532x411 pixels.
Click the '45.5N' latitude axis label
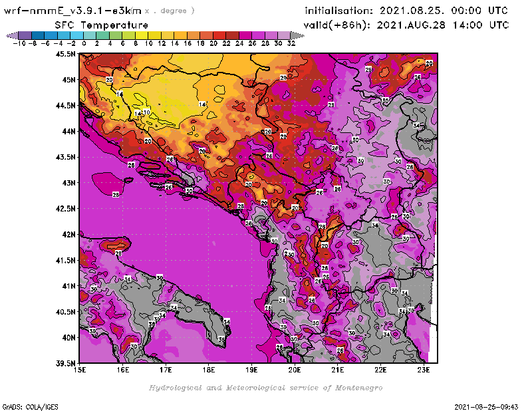point(65,54)
